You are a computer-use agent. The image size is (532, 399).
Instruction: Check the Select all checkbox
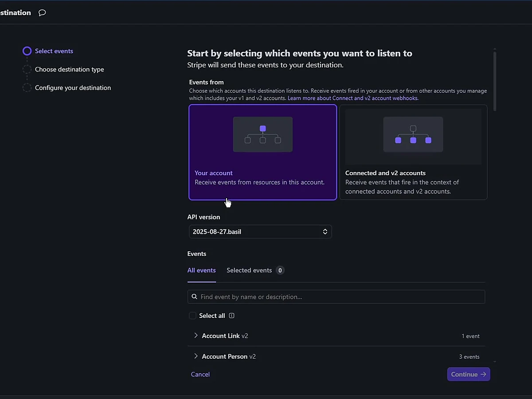click(x=192, y=316)
